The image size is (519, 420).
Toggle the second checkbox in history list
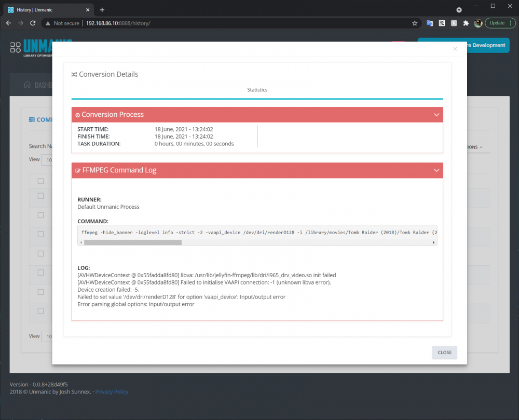point(40,196)
